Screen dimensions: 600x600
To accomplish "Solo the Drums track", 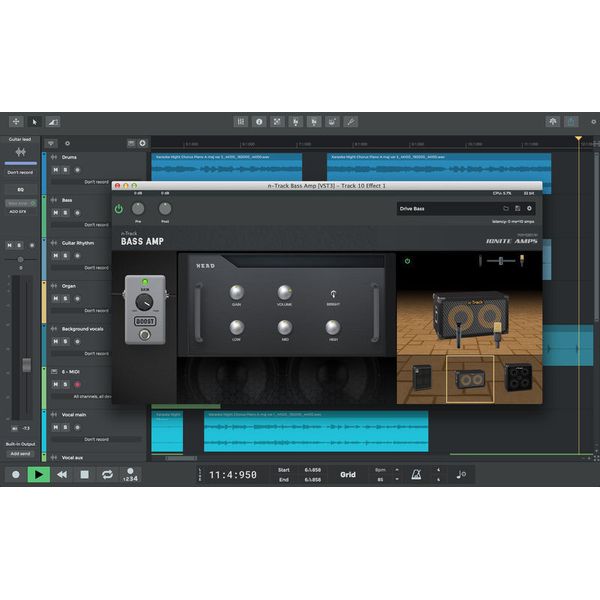I will coord(65,170).
